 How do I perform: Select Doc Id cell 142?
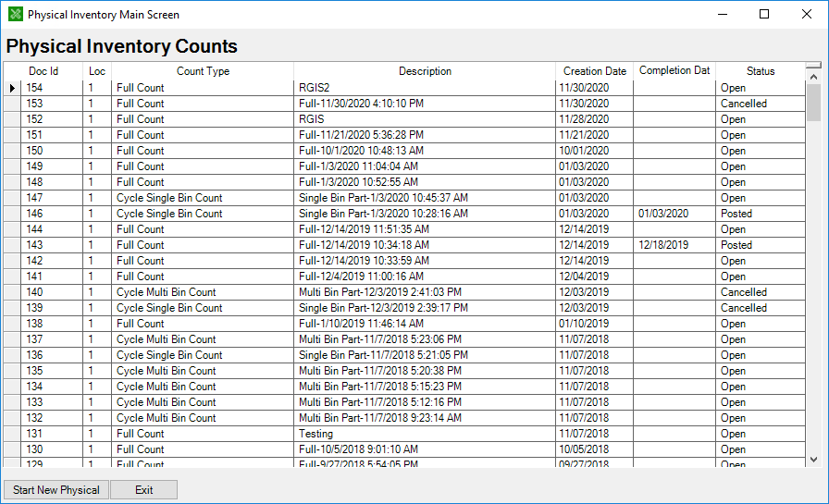pyautogui.click(x=52, y=261)
